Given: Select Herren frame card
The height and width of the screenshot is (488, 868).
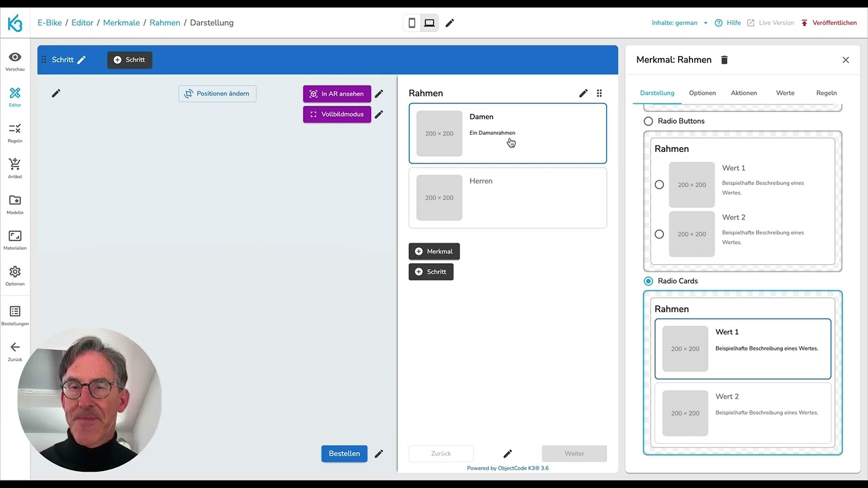Looking at the screenshot, I should point(508,198).
